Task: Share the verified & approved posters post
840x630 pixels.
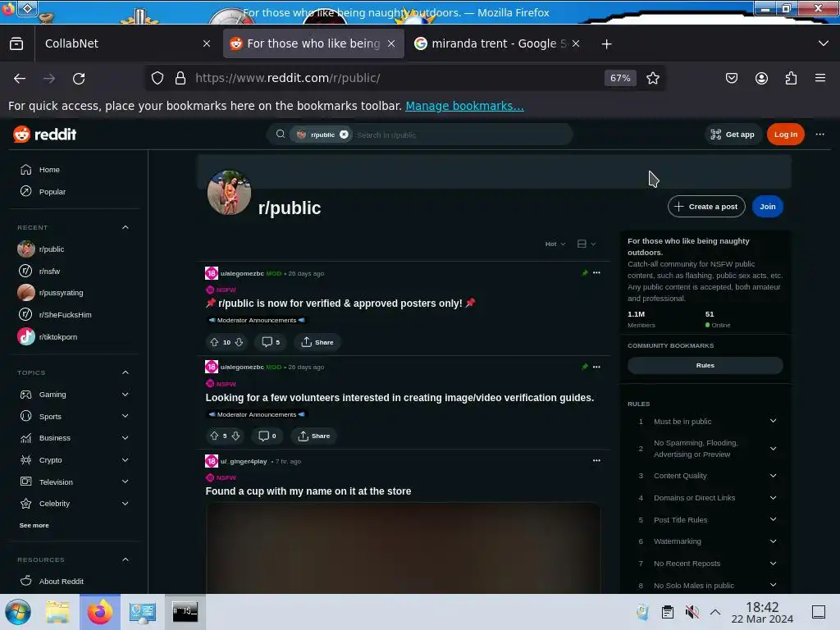Action: [317, 342]
